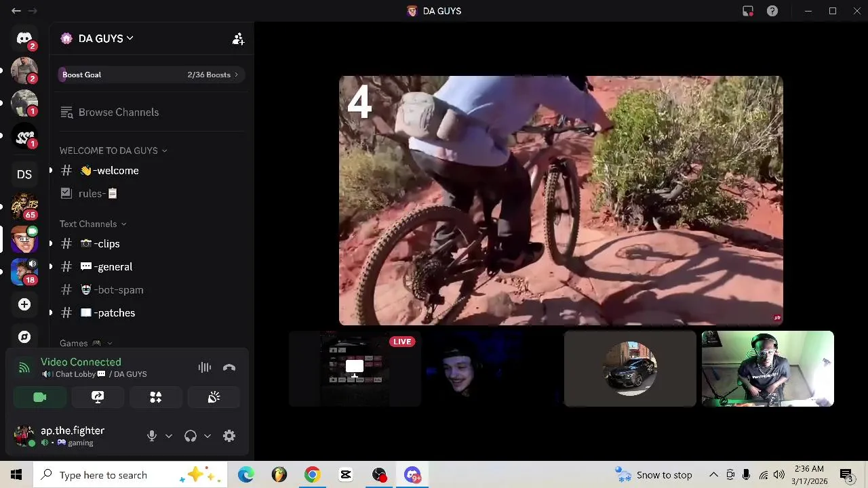Viewport: 868px width, 488px height.
Task: Focus the main mountain biking stream video
Action: [x=561, y=201]
